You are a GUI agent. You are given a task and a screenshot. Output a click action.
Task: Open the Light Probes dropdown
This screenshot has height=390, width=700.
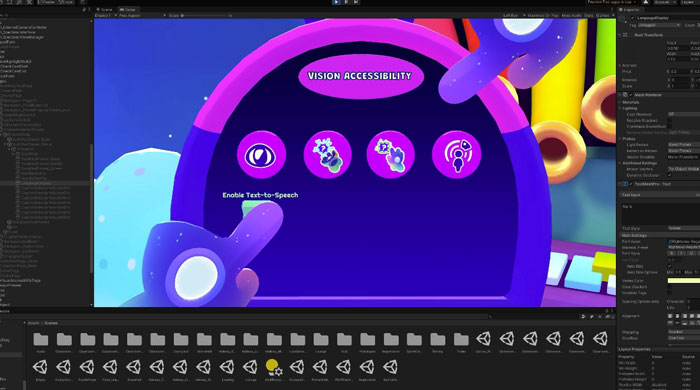(x=683, y=145)
